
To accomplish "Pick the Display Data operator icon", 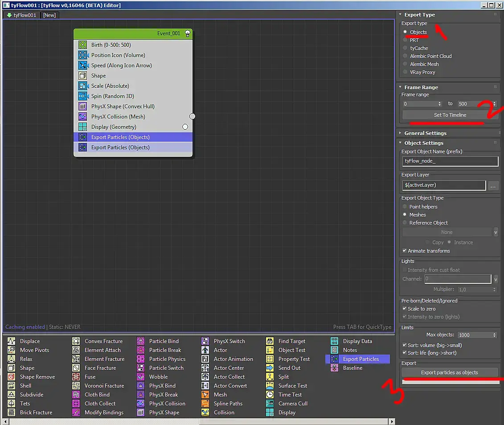I will pos(334,341).
